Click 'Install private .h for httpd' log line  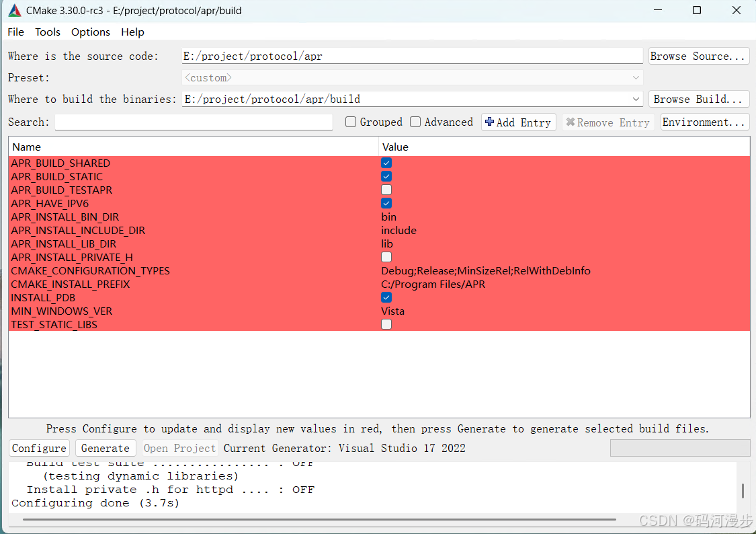(171, 490)
